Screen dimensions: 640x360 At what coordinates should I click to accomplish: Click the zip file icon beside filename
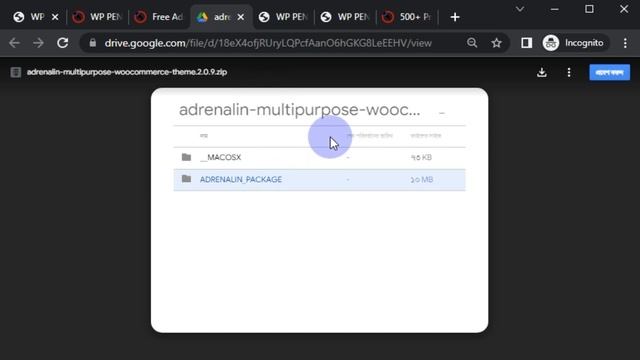tap(16, 72)
